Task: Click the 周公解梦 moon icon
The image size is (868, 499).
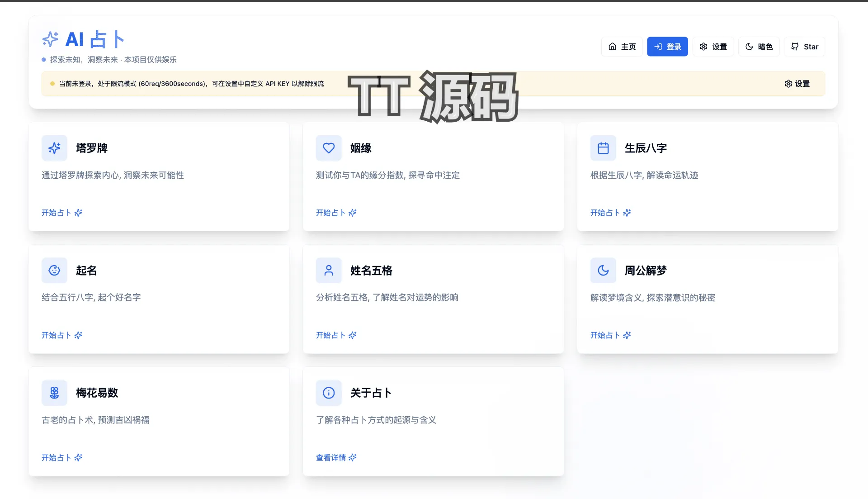Action: [x=603, y=271]
